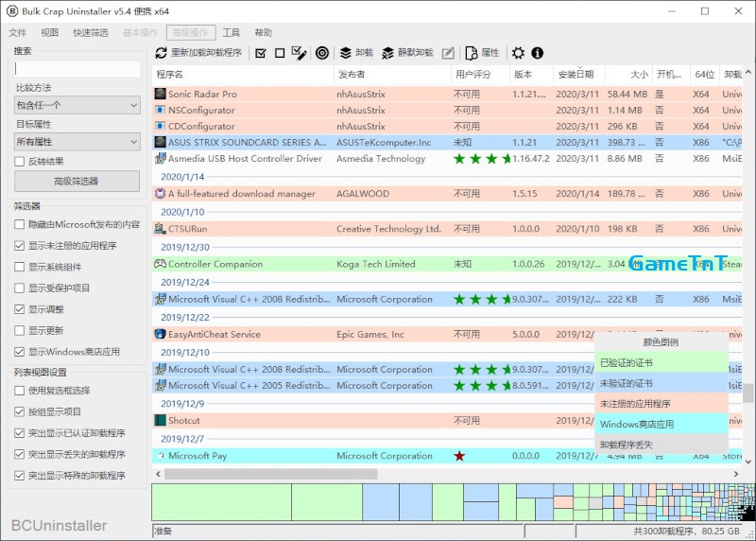This screenshot has height=541, width=756.
Task: Click the Microsoft Pay row icon
Action: pos(161,456)
